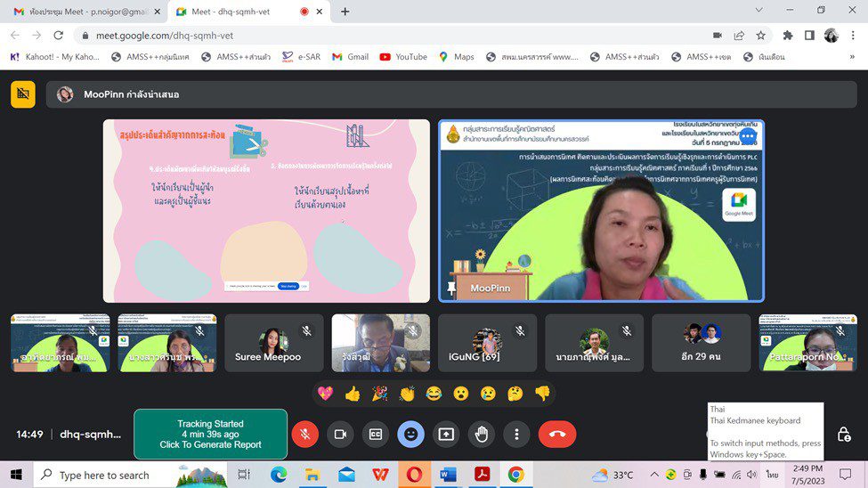Open Maps bookmark
Viewport: 868px width, 488px height.
457,56
